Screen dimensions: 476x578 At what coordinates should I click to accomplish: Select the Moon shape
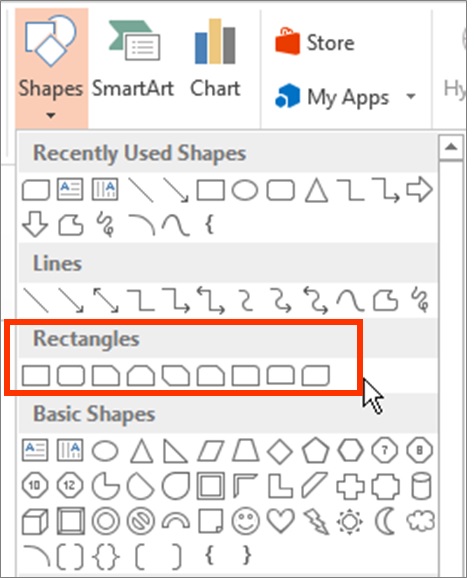(x=385, y=521)
